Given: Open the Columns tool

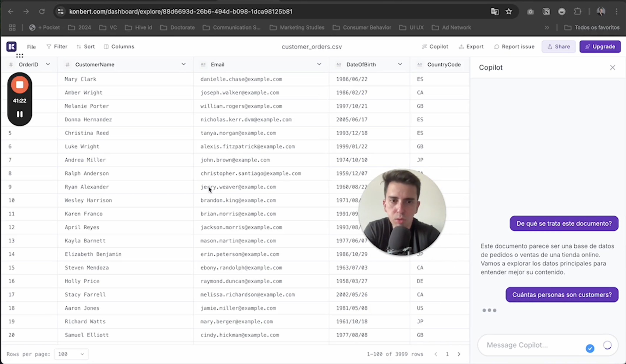Looking at the screenshot, I should [x=119, y=46].
